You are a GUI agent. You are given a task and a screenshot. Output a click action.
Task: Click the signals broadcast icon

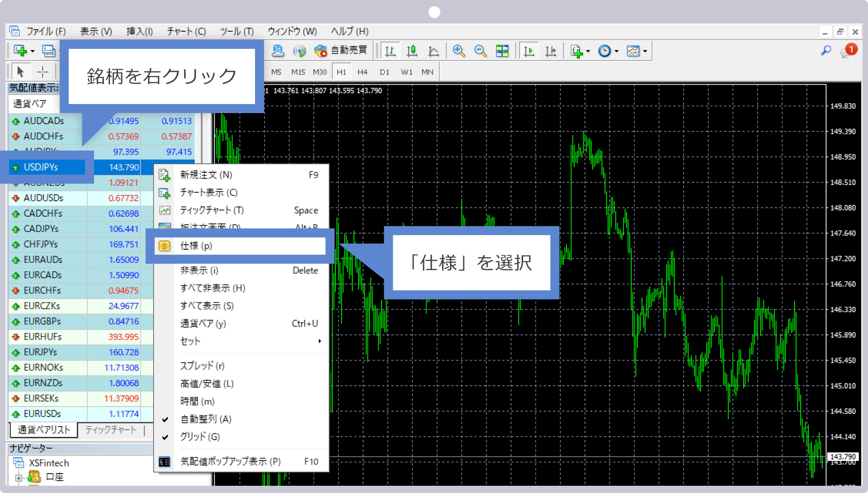pos(299,51)
